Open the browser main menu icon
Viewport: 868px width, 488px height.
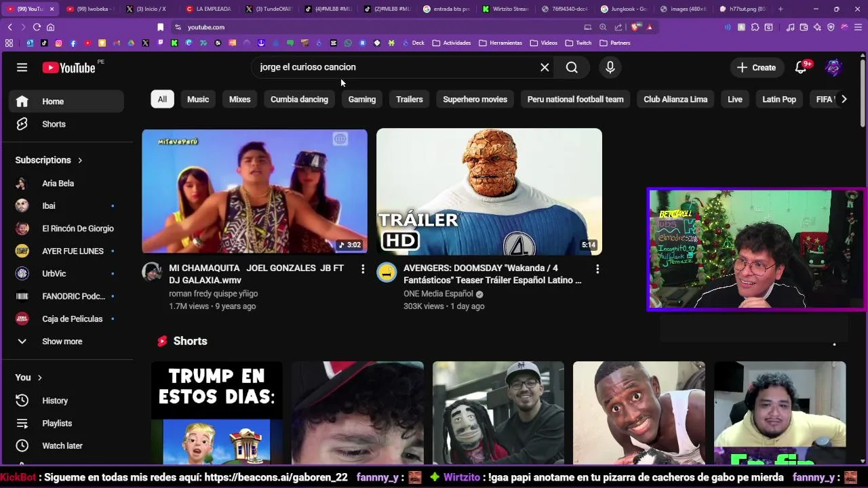(x=858, y=27)
